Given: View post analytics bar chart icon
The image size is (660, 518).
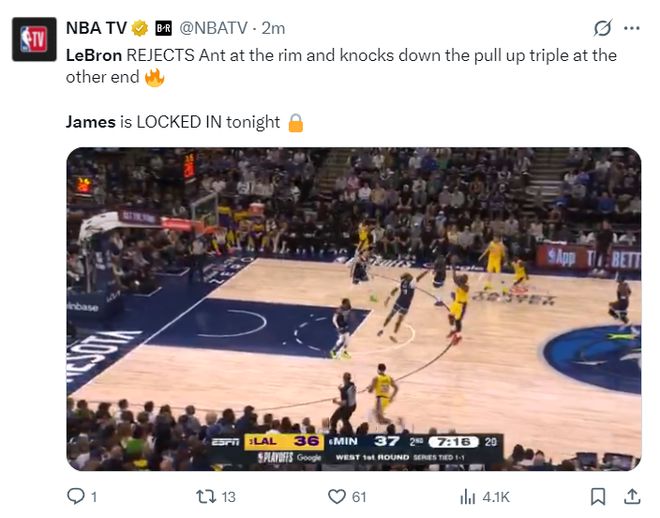Looking at the screenshot, I should coord(468,497).
